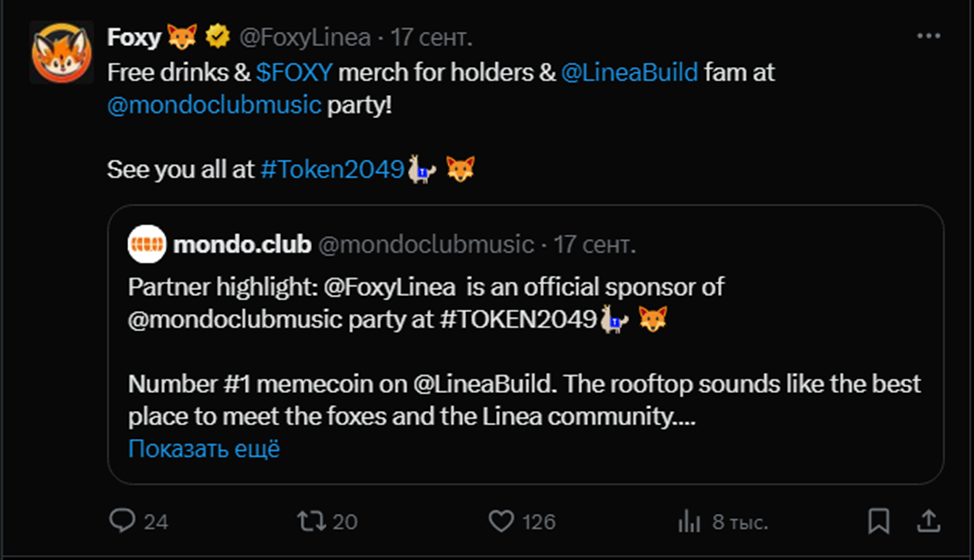
Task: Open the three-dot more options menu
Action: [x=928, y=37]
